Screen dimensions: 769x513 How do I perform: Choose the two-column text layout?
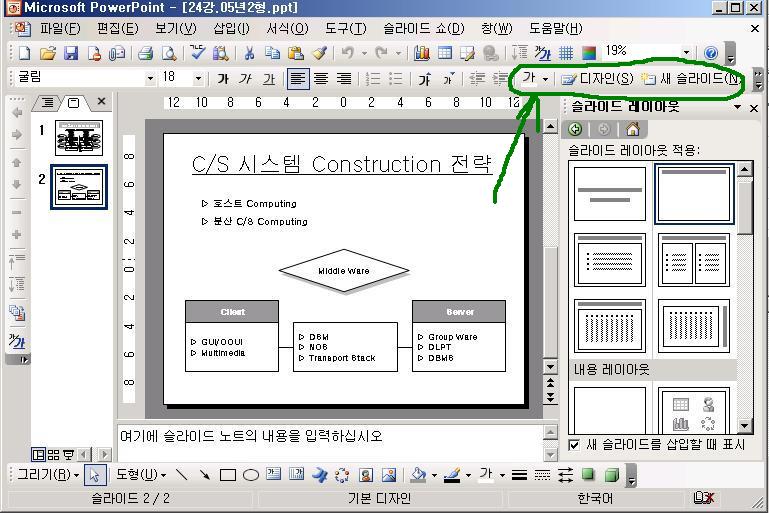[x=694, y=260]
